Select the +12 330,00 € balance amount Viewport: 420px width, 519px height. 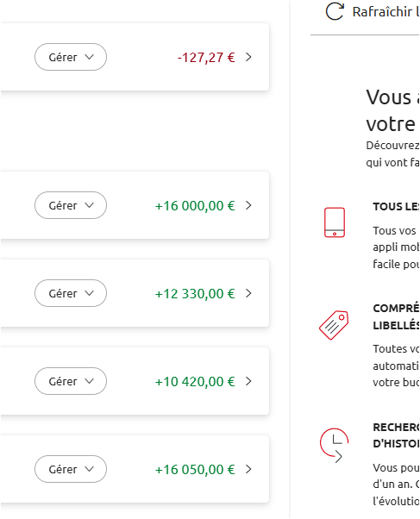pyautogui.click(x=195, y=294)
